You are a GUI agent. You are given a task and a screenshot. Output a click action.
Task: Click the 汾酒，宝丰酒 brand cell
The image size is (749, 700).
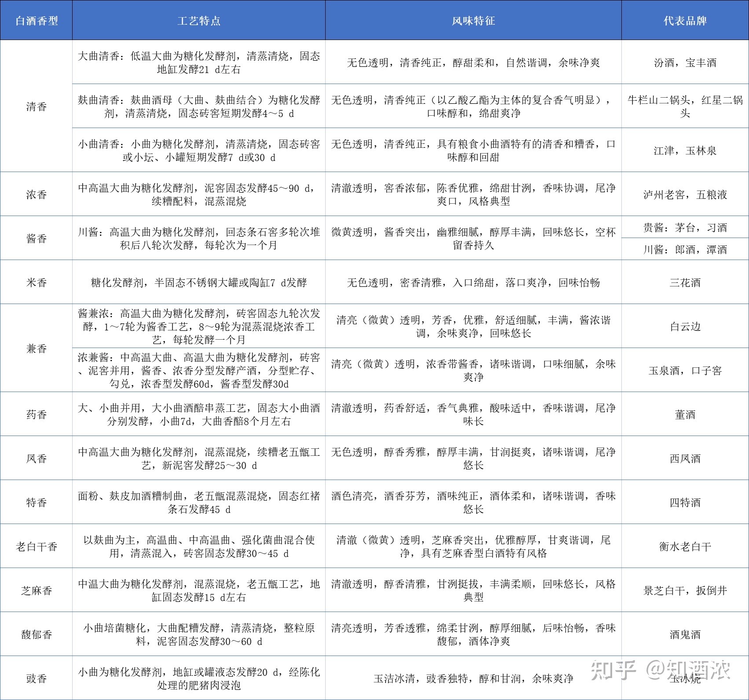(x=685, y=62)
